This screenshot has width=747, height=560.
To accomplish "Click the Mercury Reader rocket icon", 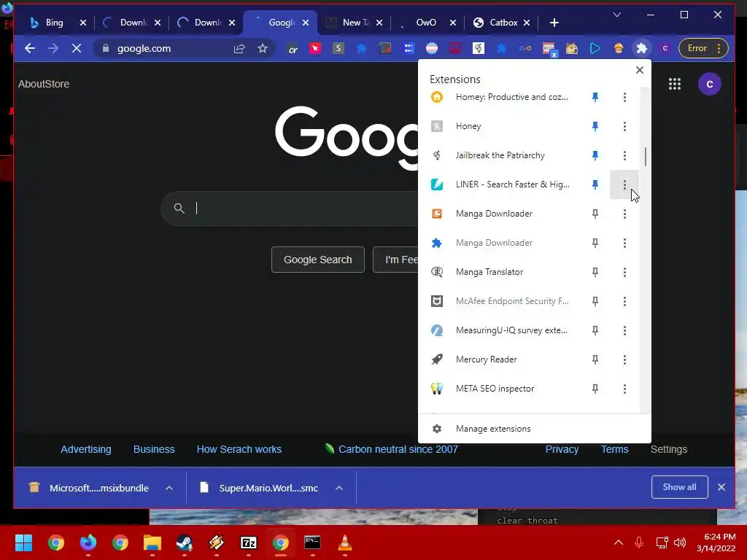I will [x=437, y=359].
